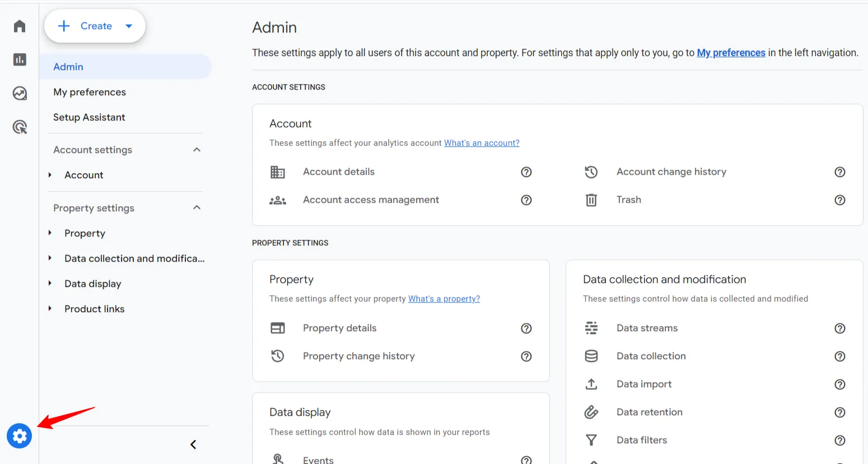Open help for Account details
Viewport: 868px width, 464px height.
click(526, 172)
